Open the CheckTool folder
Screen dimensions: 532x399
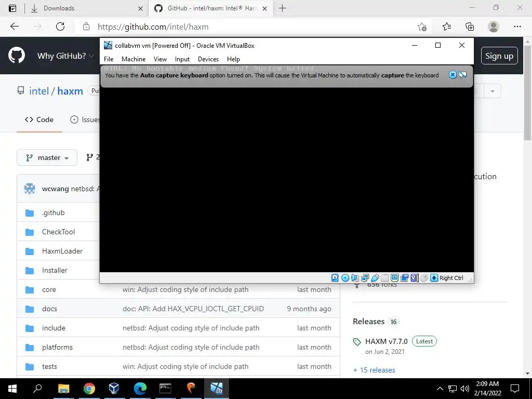[x=58, y=232]
